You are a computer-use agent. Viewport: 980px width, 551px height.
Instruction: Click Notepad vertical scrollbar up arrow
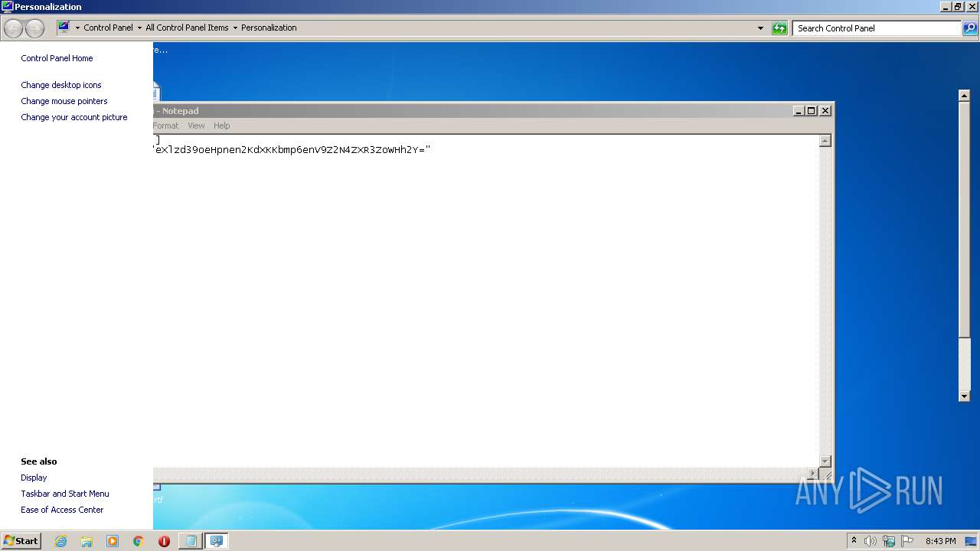point(825,141)
